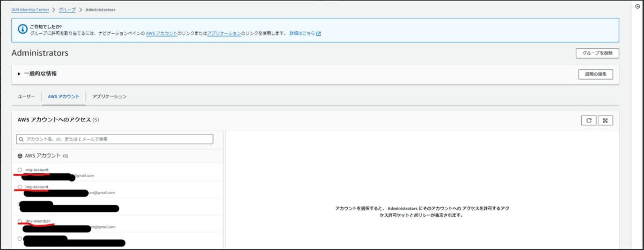Switch to the AWS アカウント tab

pyautogui.click(x=63, y=96)
